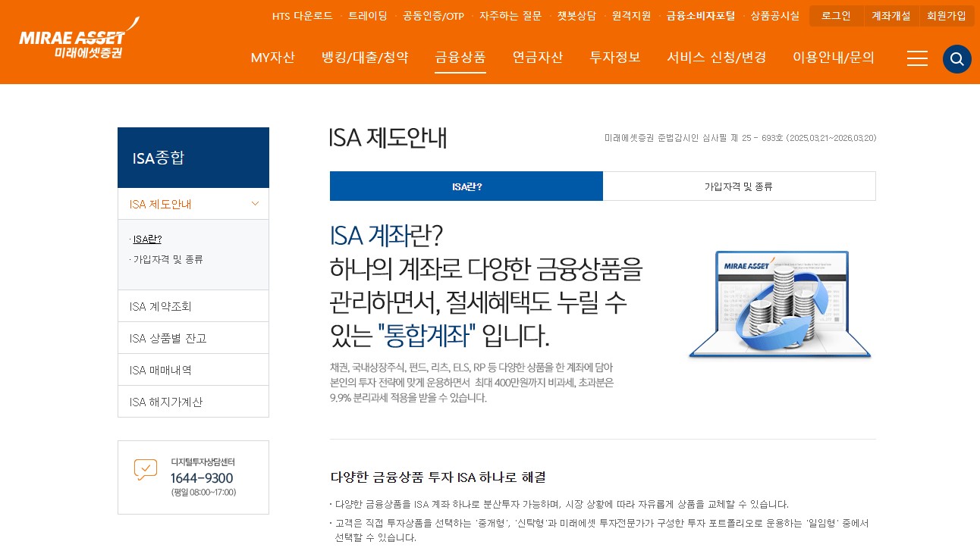Viewport: 980px width, 554px height.
Task: Open the 챗봇상담 link
Action: [x=576, y=16]
